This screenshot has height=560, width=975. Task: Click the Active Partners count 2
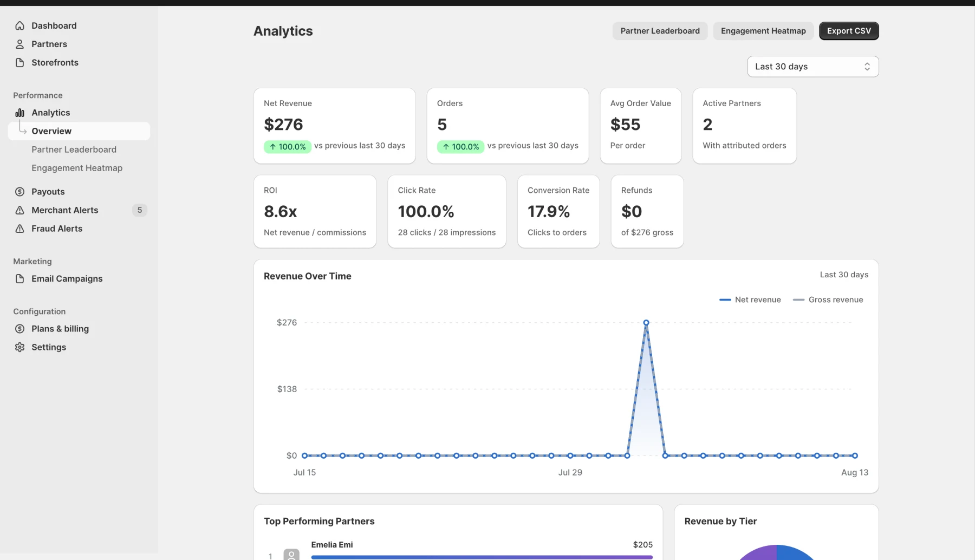(707, 125)
